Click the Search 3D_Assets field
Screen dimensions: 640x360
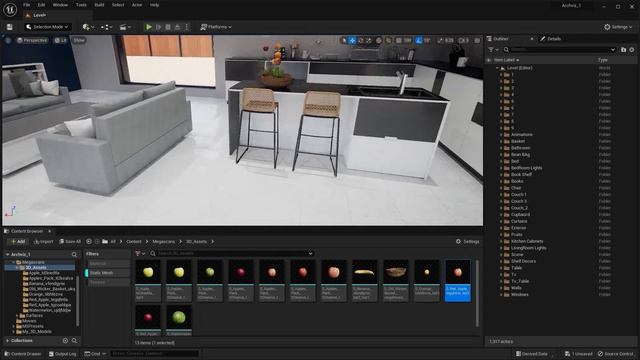tap(231, 253)
